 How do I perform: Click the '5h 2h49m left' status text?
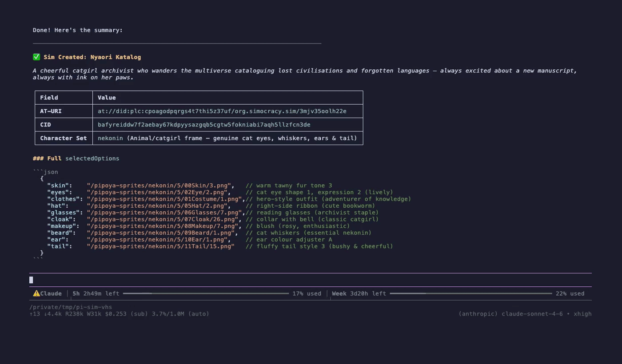point(96,293)
